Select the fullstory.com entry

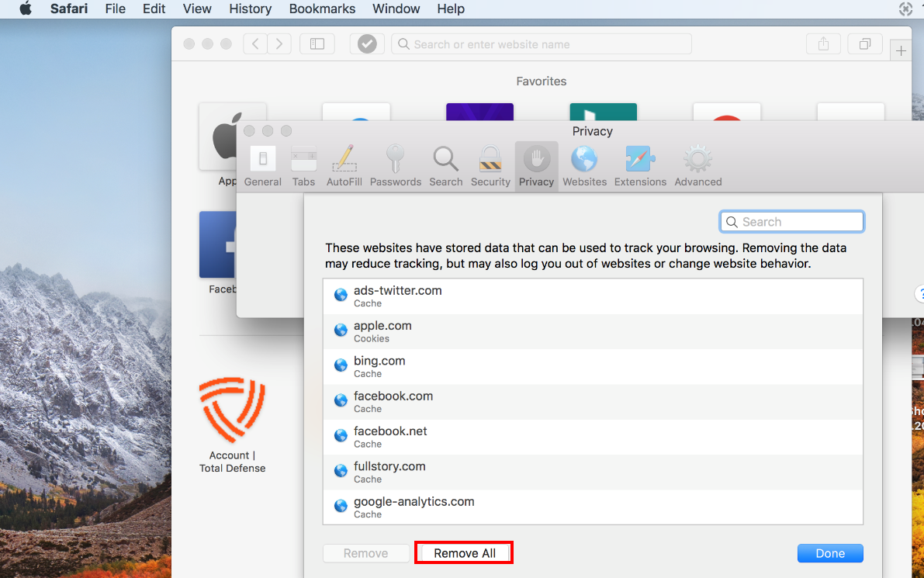[x=593, y=472]
